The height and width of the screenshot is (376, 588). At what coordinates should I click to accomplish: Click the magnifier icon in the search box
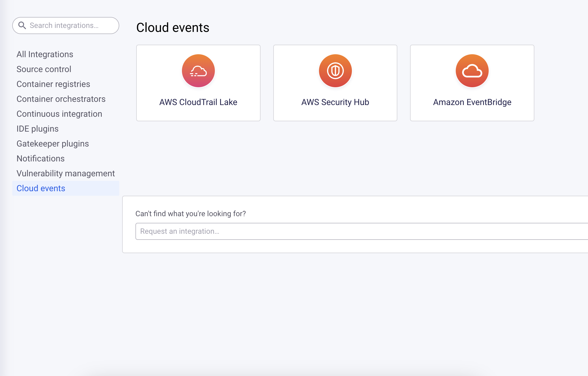coord(23,25)
